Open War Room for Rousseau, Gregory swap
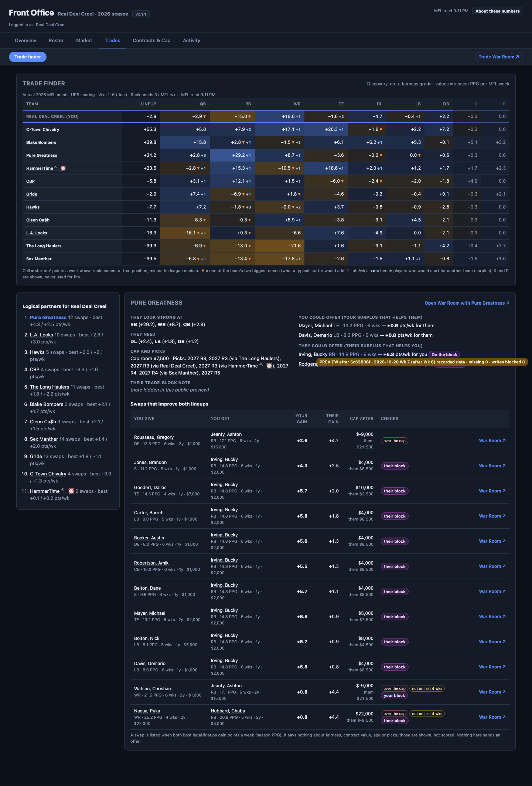532x786 pixels. point(492,441)
